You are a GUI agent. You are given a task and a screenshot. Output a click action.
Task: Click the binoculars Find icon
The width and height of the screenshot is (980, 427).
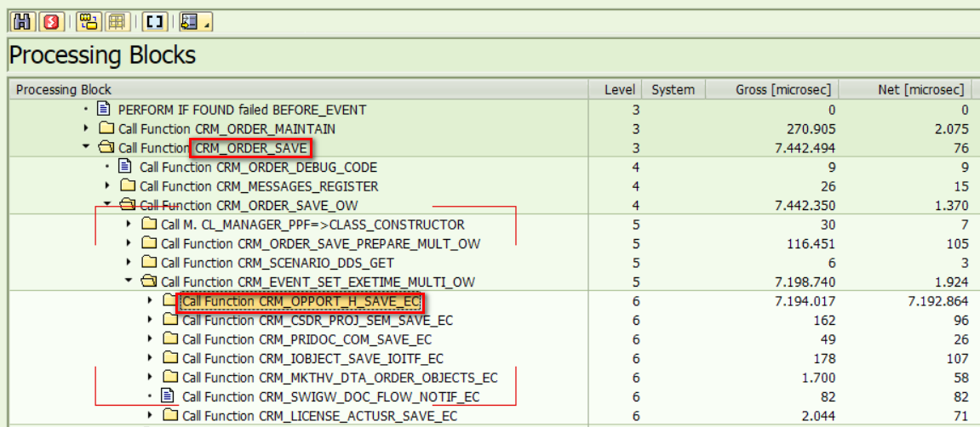pyautogui.click(x=22, y=22)
